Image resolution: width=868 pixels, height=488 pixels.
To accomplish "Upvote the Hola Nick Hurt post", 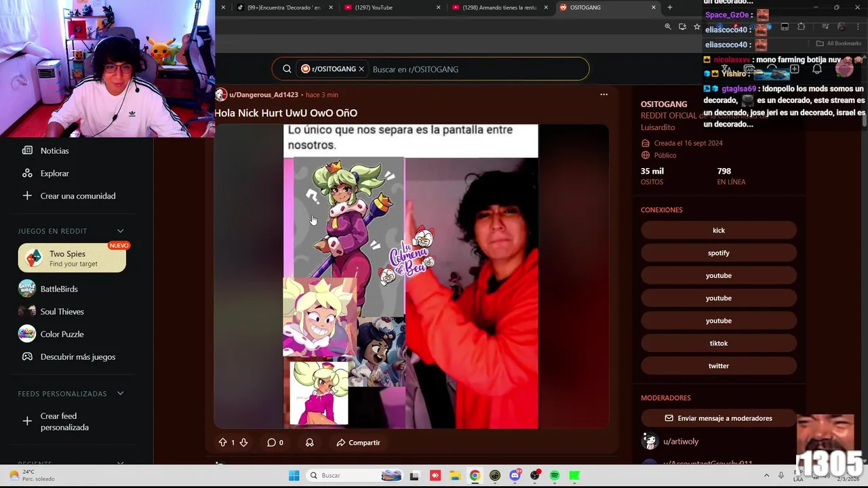I will [222, 443].
